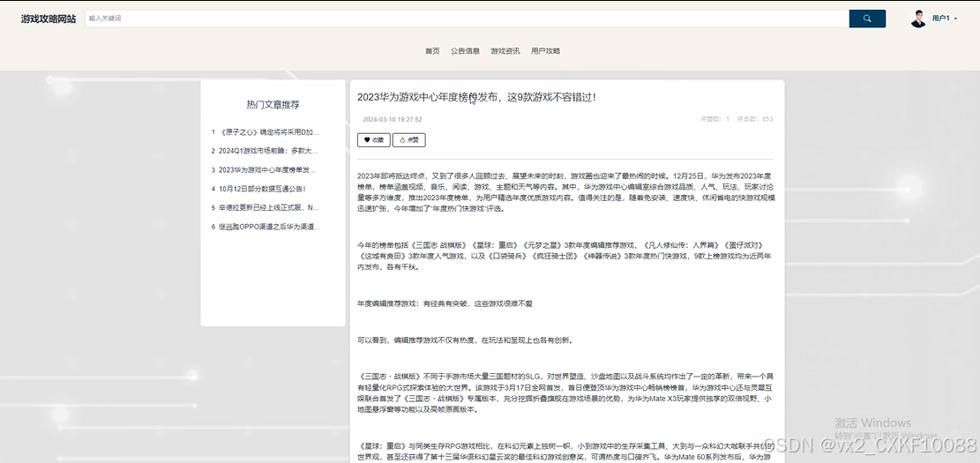The height and width of the screenshot is (463, 980).
Task: Open the 公告信息 navigation item
Action: 466,51
